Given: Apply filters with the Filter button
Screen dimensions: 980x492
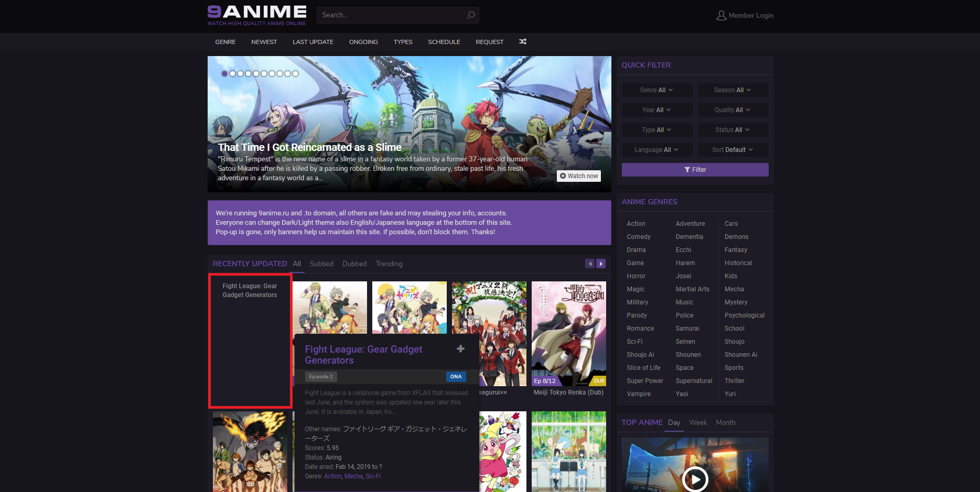Looking at the screenshot, I should point(695,170).
